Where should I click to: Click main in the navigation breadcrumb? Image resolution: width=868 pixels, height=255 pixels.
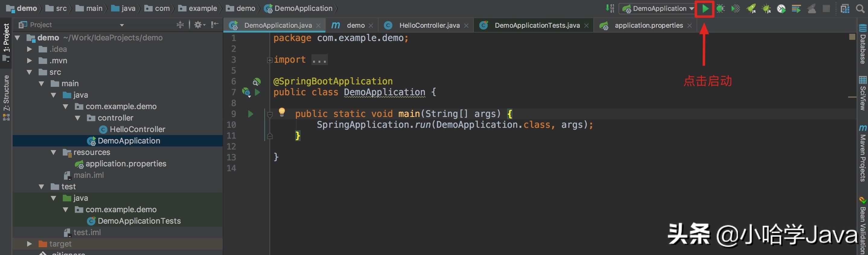[x=89, y=8]
